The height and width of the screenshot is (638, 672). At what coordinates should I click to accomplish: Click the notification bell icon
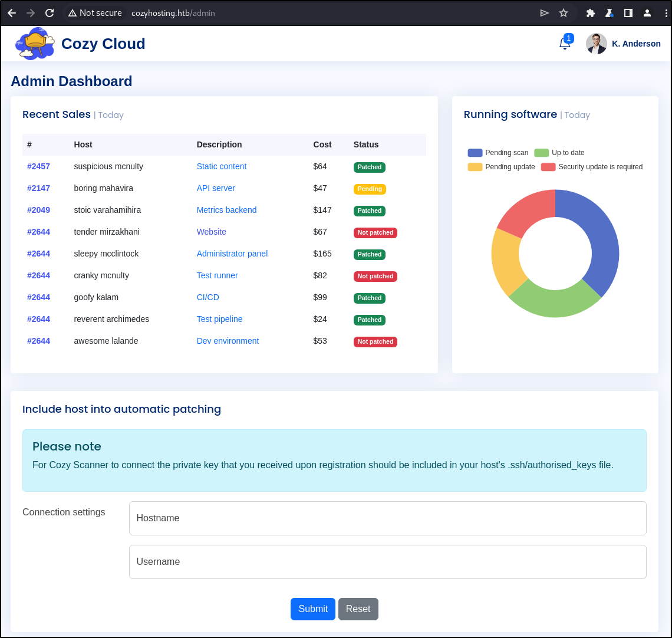(x=564, y=44)
